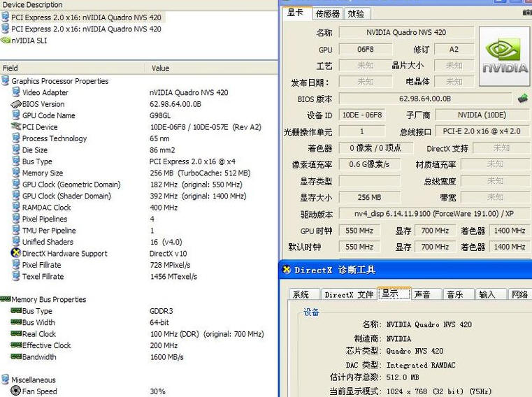The width and height of the screenshot is (532, 397).
Task: Click the 64-bit bus width value
Action: pos(159,322)
